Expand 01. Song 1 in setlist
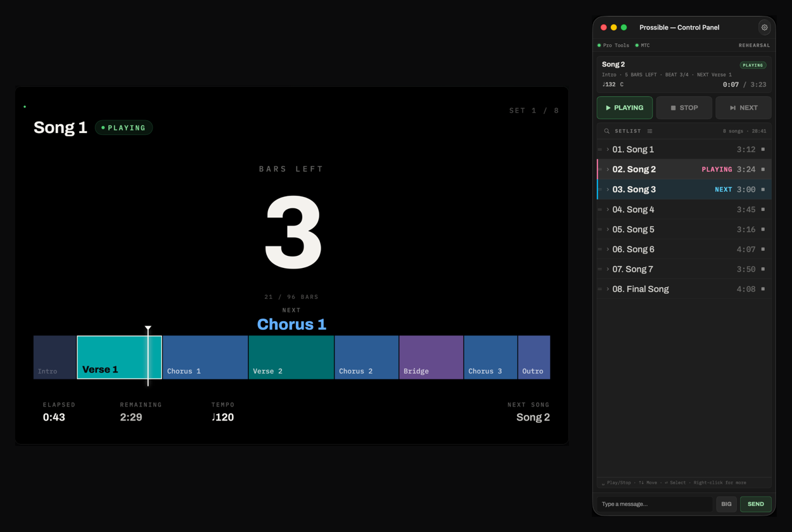The width and height of the screenshot is (792, 532). point(608,149)
